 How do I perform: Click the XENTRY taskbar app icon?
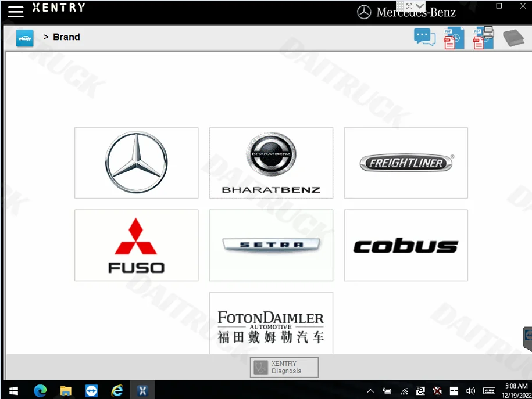pos(142,390)
